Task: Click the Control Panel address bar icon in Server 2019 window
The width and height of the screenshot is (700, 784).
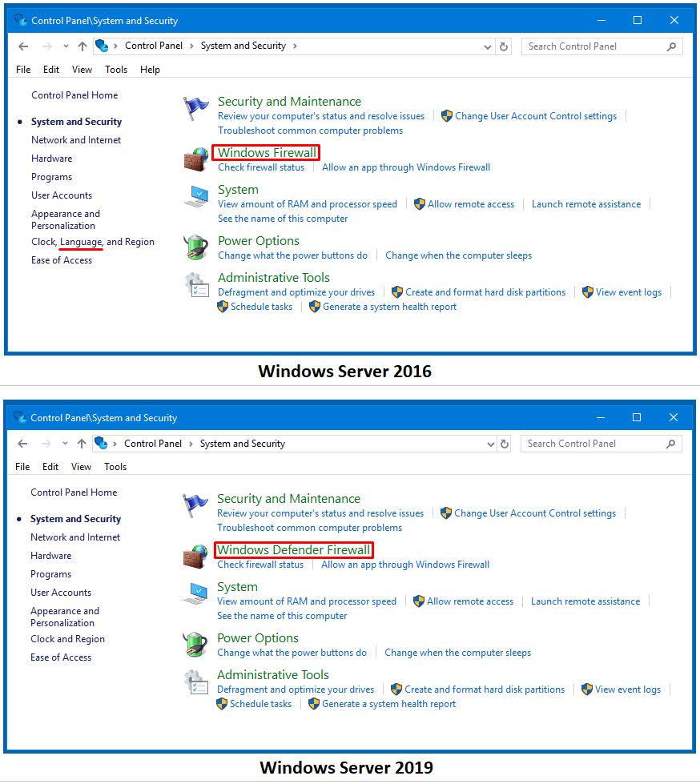Action: [x=101, y=443]
